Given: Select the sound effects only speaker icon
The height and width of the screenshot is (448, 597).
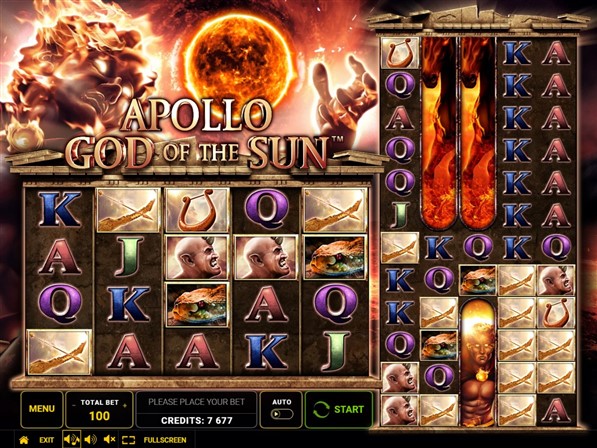Looking at the screenshot, I should coord(90,440).
